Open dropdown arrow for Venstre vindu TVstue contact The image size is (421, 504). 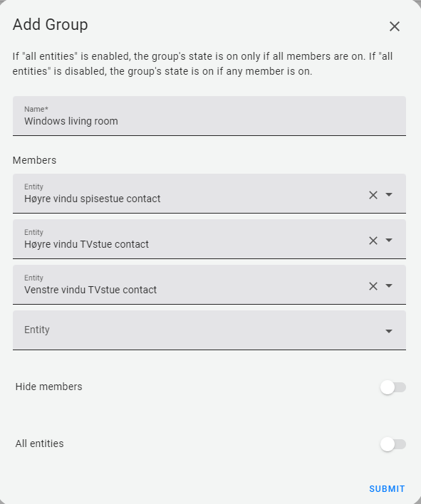[x=389, y=286]
